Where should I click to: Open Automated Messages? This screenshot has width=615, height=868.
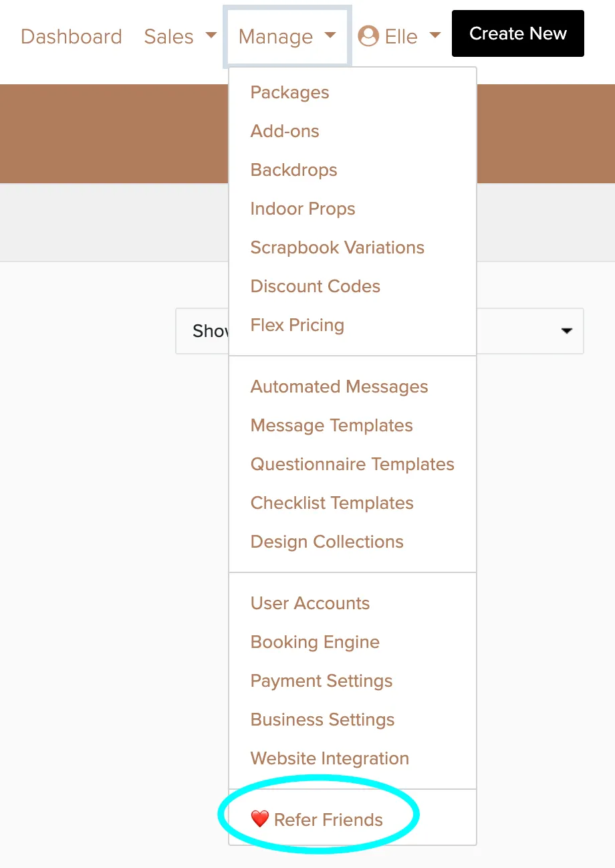pos(340,387)
